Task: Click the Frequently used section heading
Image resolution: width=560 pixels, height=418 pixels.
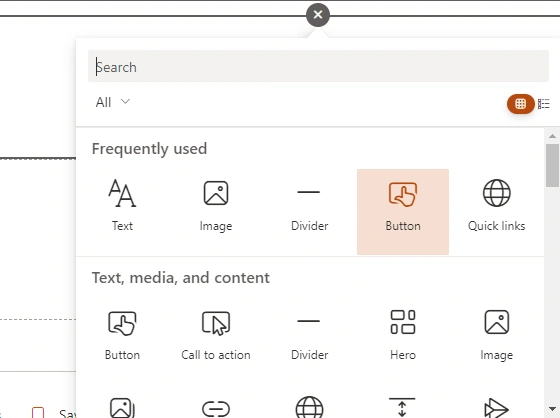Action: (x=149, y=149)
